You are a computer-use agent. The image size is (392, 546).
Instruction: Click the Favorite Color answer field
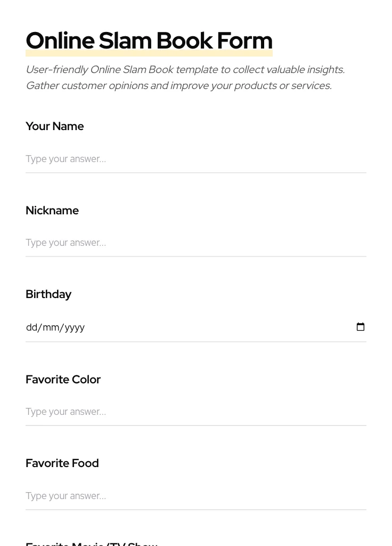195,412
